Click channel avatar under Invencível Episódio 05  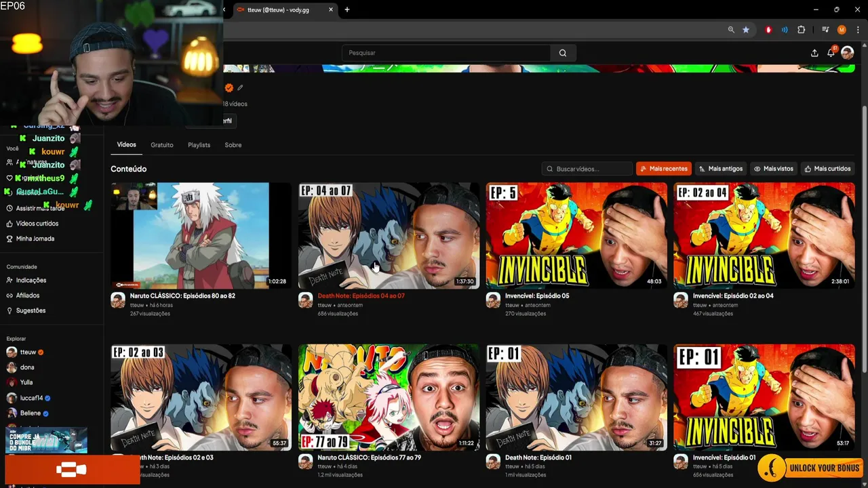pyautogui.click(x=493, y=300)
